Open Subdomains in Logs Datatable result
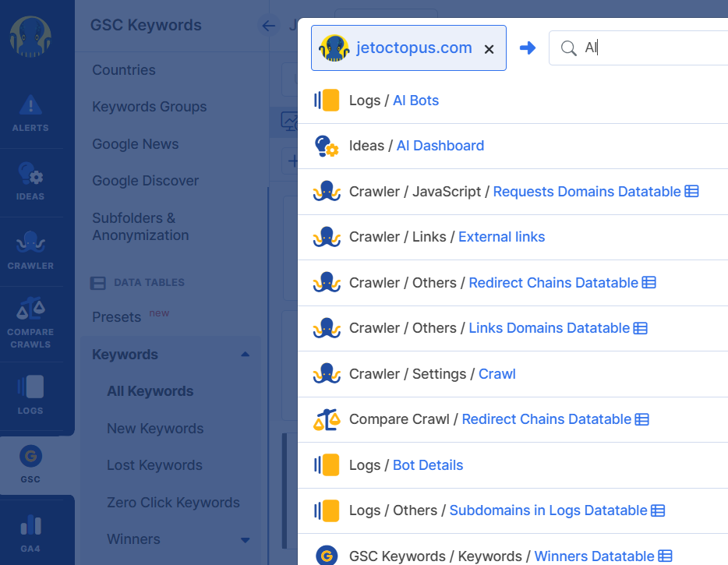Viewport: 728px width, 565px height. pos(548,510)
